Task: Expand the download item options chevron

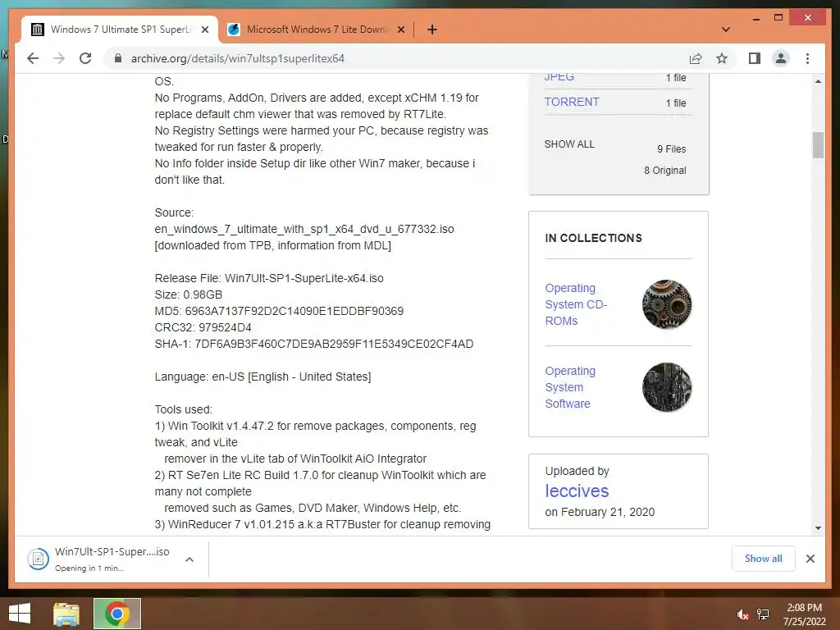Action: (x=189, y=559)
